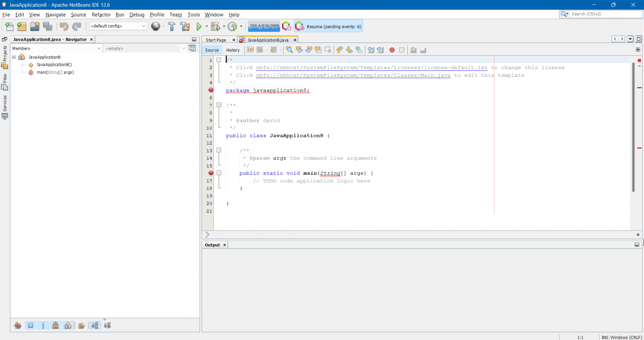Shift line left in editor toolbar

[x=371, y=50]
